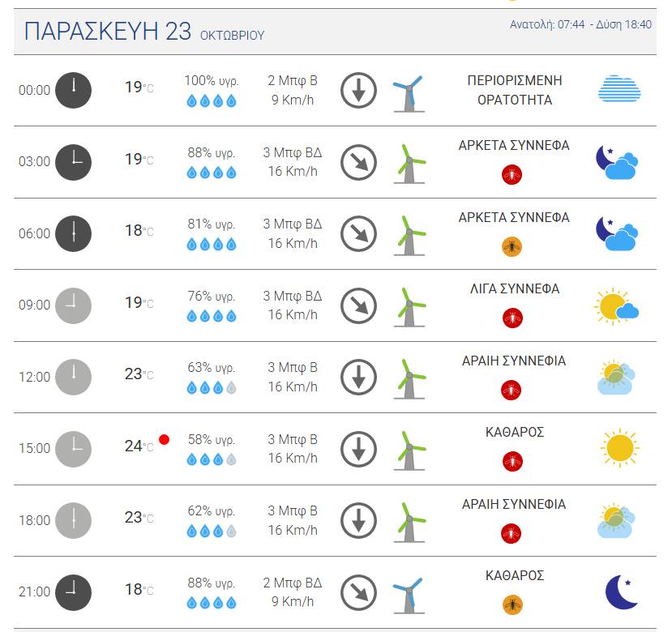The height and width of the screenshot is (632, 672).
Task: Click the wind turbine icon at 12:00
Action: [x=409, y=378]
